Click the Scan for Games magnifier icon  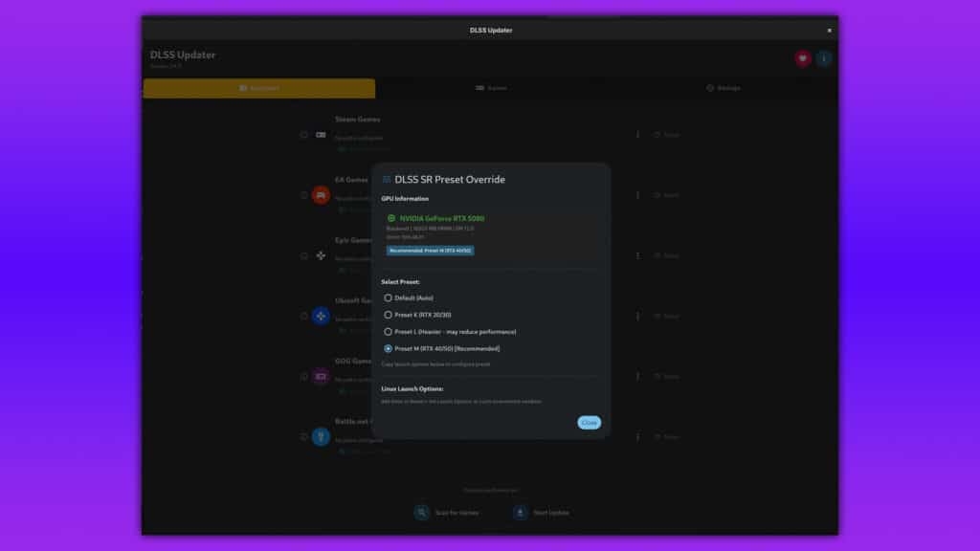[x=422, y=513]
